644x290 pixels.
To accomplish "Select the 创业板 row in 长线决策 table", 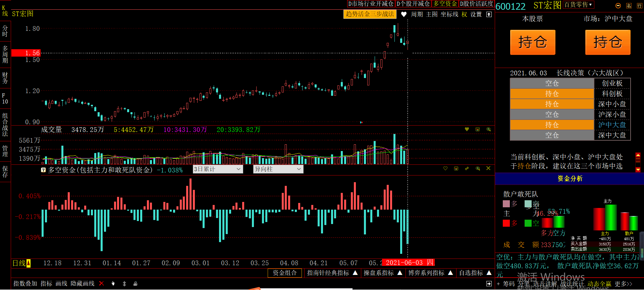I will click(x=570, y=83).
